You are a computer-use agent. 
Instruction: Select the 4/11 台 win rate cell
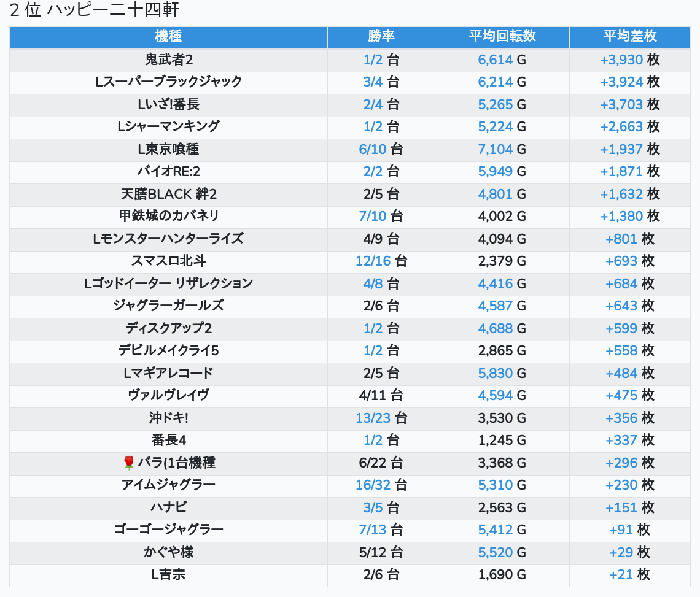click(381, 395)
